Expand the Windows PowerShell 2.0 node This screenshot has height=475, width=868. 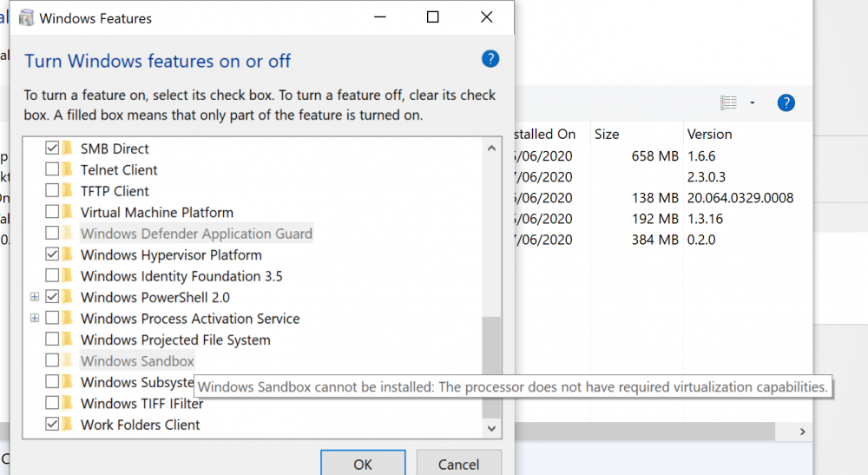[x=35, y=297]
